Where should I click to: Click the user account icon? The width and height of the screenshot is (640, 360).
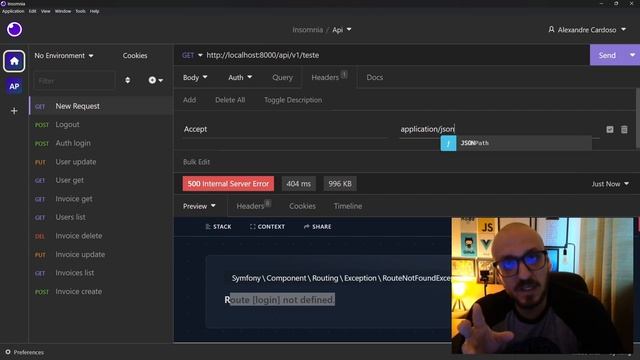[551, 29]
